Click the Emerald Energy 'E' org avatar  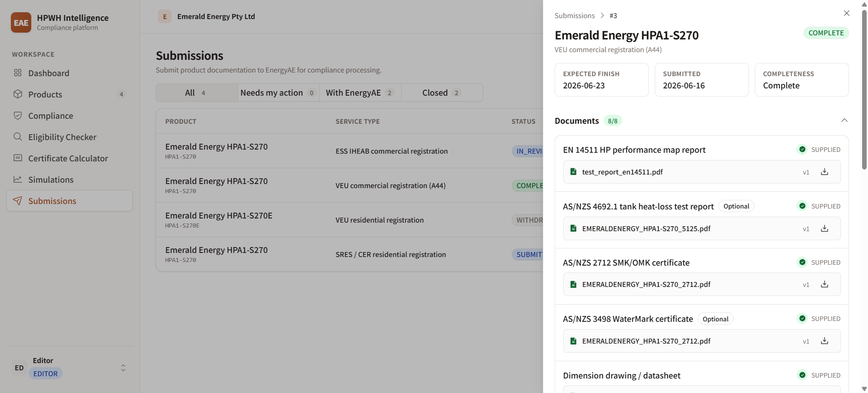coord(165,17)
